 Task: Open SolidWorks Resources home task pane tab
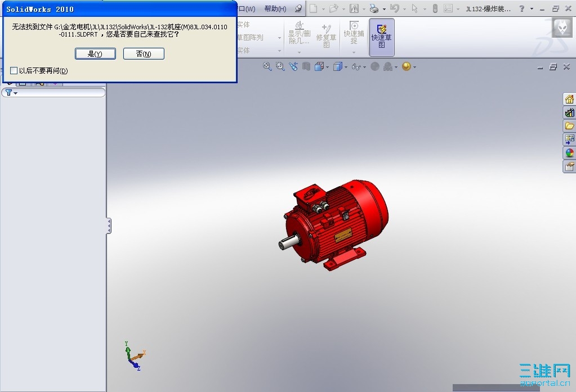(x=569, y=99)
